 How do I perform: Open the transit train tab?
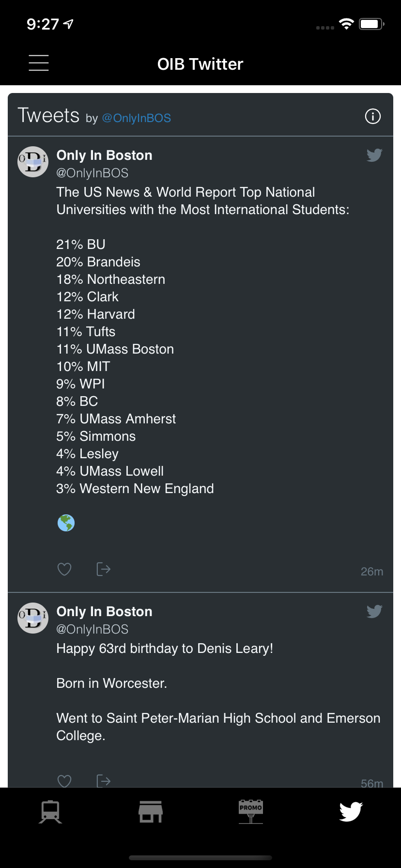point(50,812)
